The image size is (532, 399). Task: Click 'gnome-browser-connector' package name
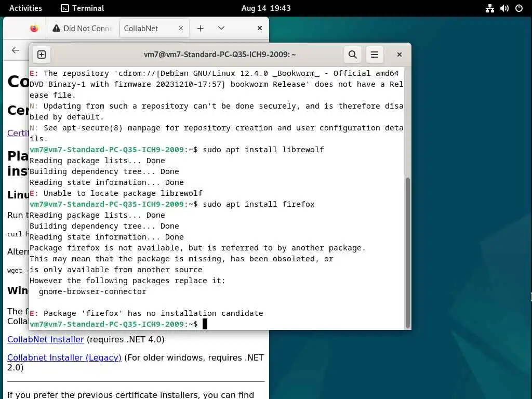tap(92, 291)
